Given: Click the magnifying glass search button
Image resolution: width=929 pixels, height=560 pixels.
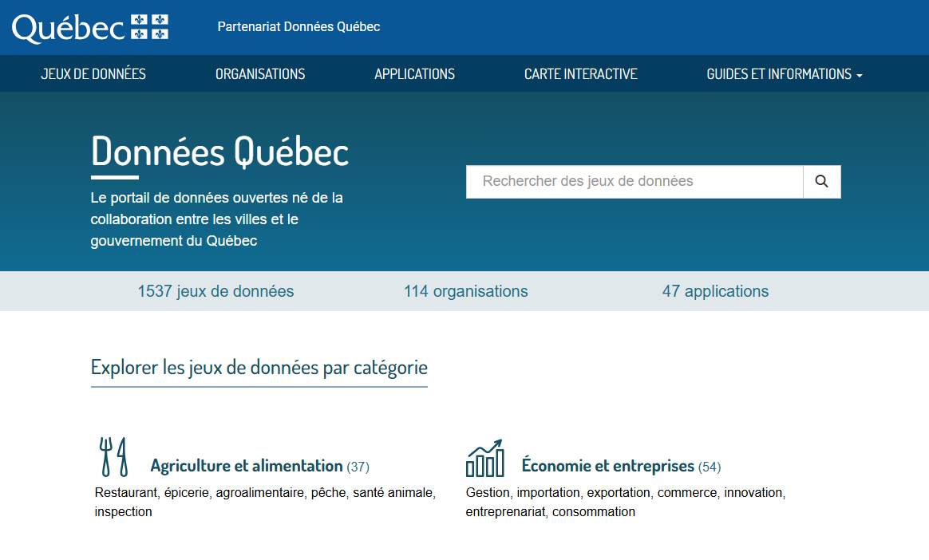Looking at the screenshot, I should [x=821, y=181].
